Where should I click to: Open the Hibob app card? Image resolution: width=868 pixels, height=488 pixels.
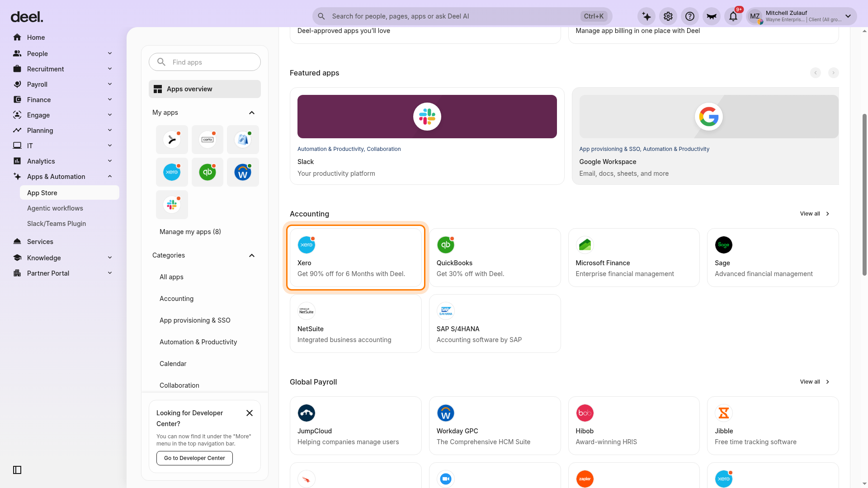[634, 426]
